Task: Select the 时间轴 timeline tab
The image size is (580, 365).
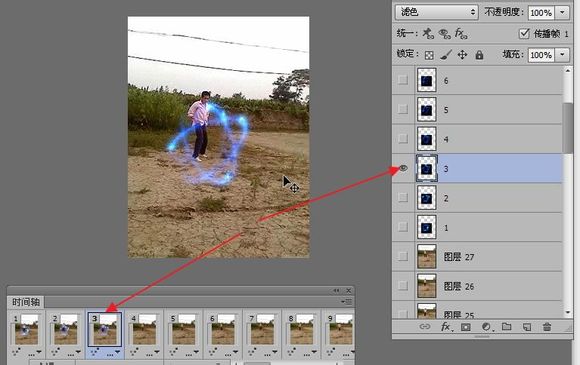Action: [26, 302]
